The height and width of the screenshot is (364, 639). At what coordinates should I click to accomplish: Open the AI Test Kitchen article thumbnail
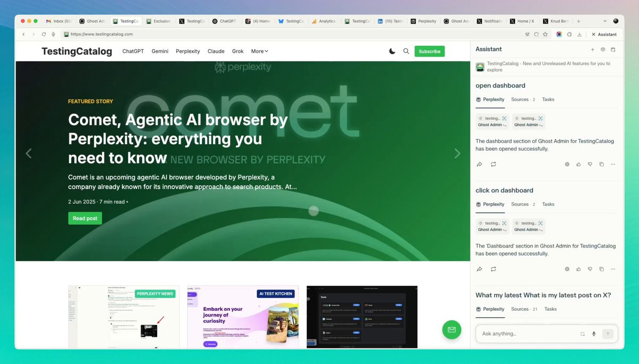[x=243, y=317]
